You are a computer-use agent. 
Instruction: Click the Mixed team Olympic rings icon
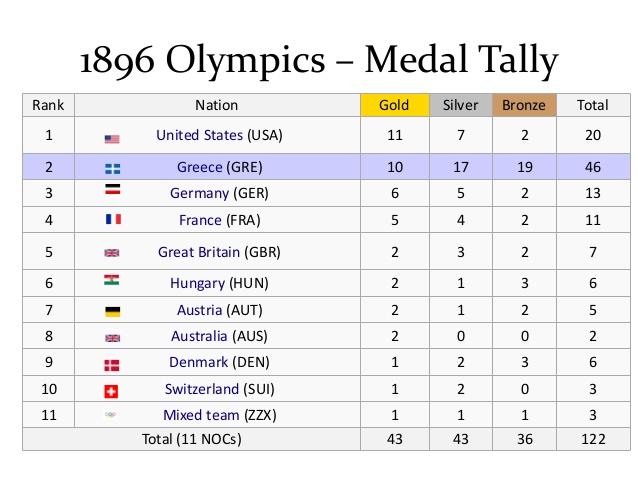[x=112, y=415]
